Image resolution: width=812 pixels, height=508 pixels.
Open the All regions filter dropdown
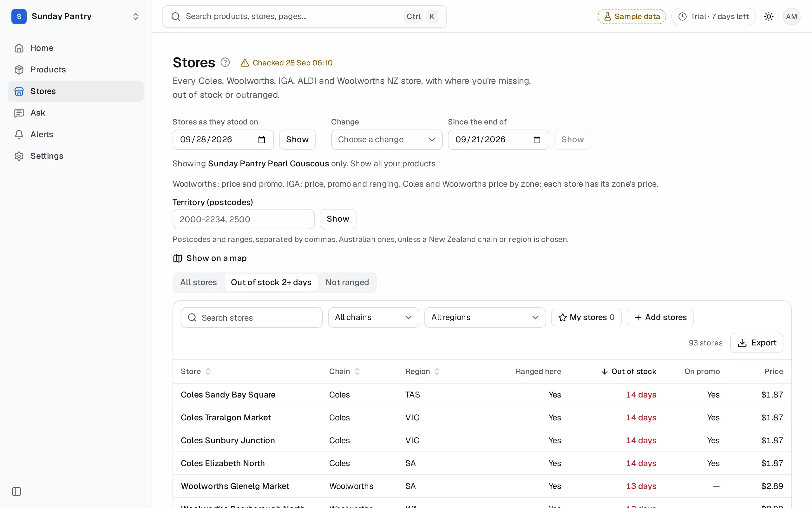pyautogui.click(x=485, y=317)
